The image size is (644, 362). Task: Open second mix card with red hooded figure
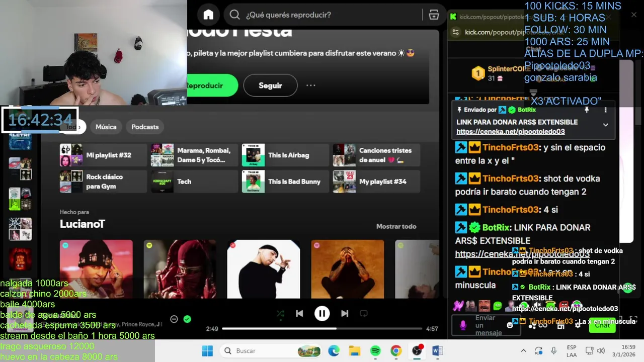click(x=180, y=269)
